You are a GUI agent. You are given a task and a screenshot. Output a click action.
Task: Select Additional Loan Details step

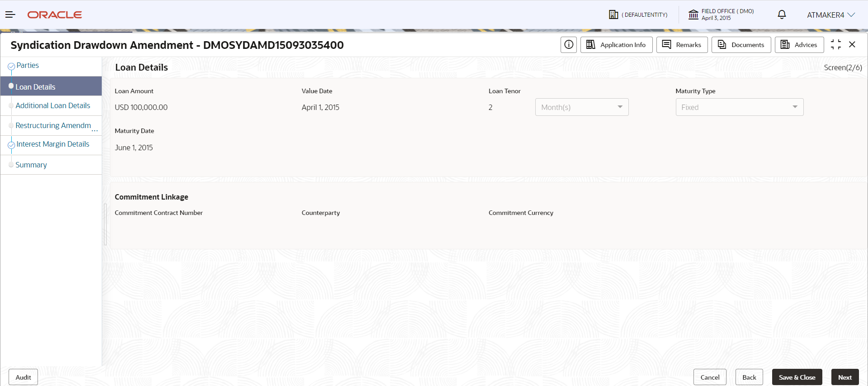pyautogui.click(x=53, y=105)
